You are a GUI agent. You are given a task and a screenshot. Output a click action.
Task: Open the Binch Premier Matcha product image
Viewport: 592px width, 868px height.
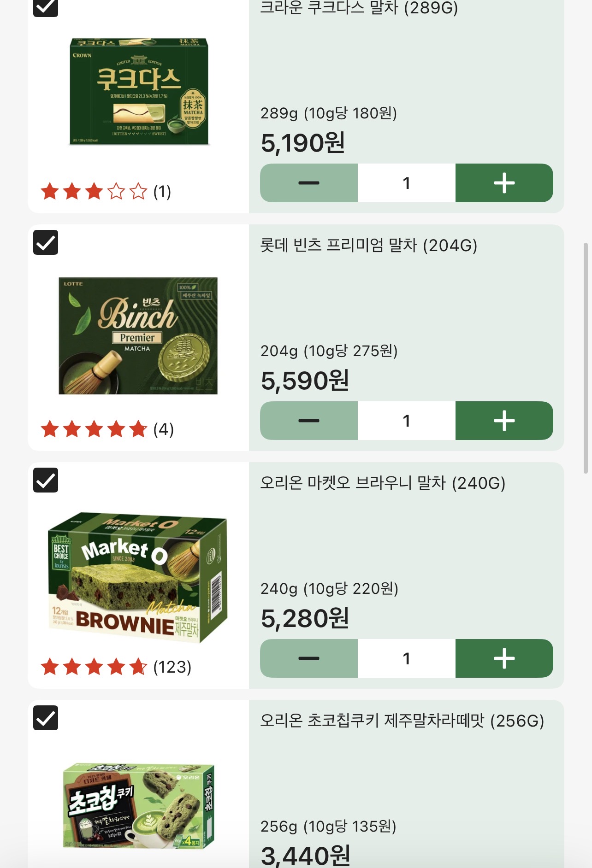click(x=138, y=335)
